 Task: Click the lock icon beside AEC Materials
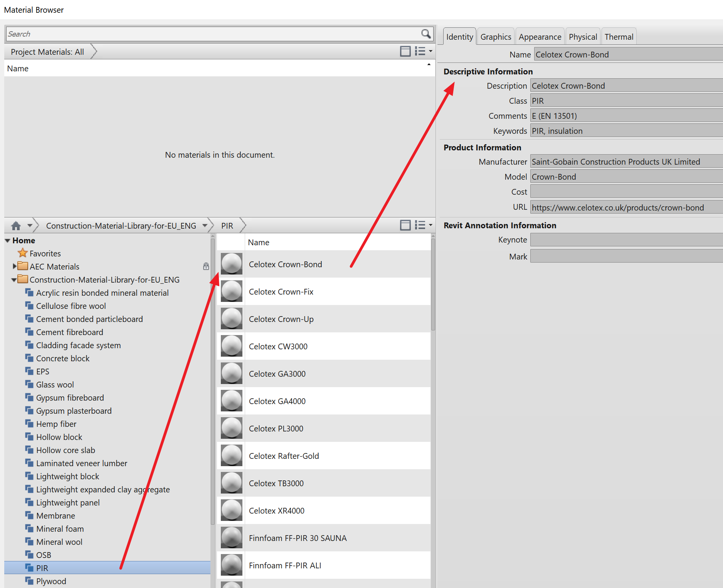pyautogui.click(x=206, y=266)
